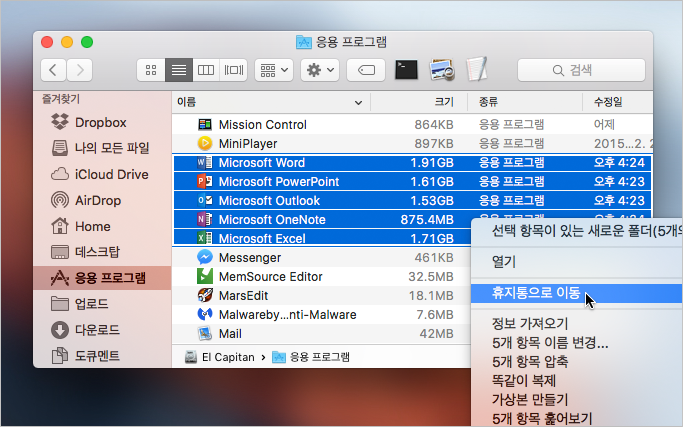Switch to column view
Screen dimensions: 683x427
206,70
